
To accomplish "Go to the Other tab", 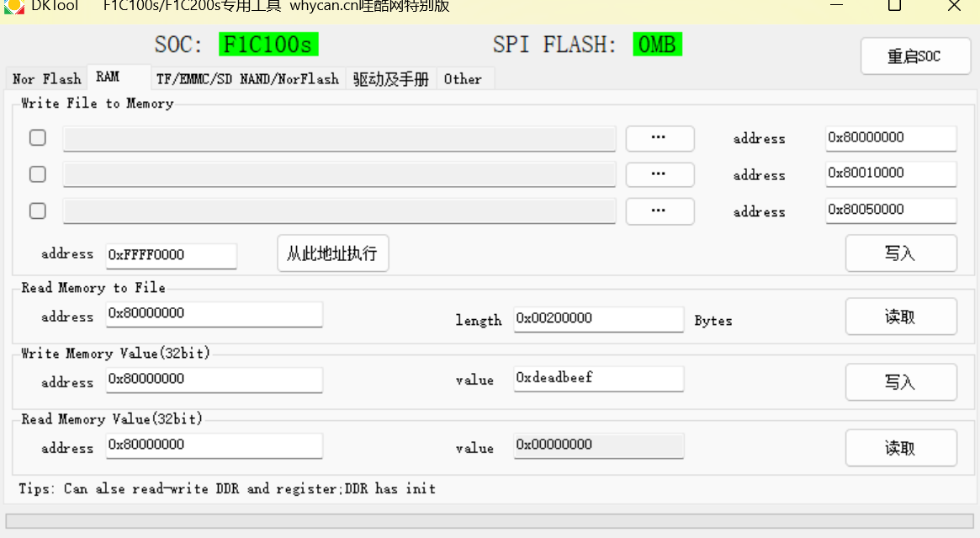I will 463,79.
